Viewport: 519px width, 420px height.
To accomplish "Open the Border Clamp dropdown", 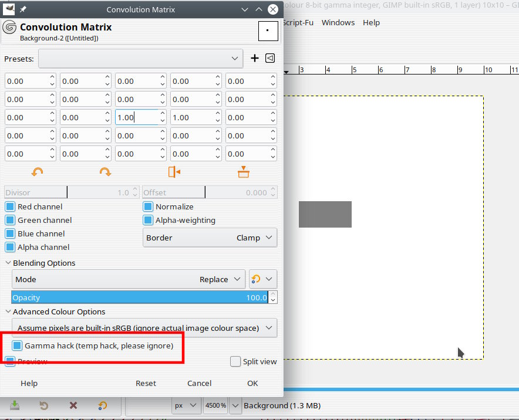I will click(210, 238).
